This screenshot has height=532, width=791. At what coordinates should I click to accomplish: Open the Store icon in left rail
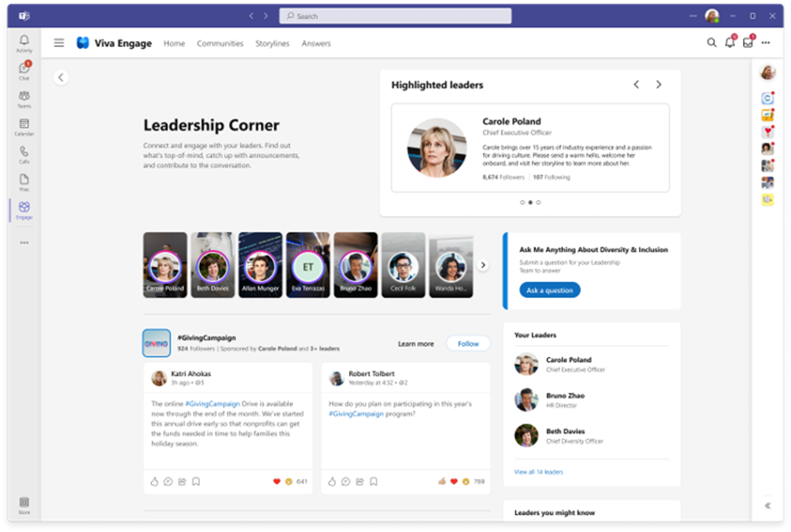tap(24, 505)
